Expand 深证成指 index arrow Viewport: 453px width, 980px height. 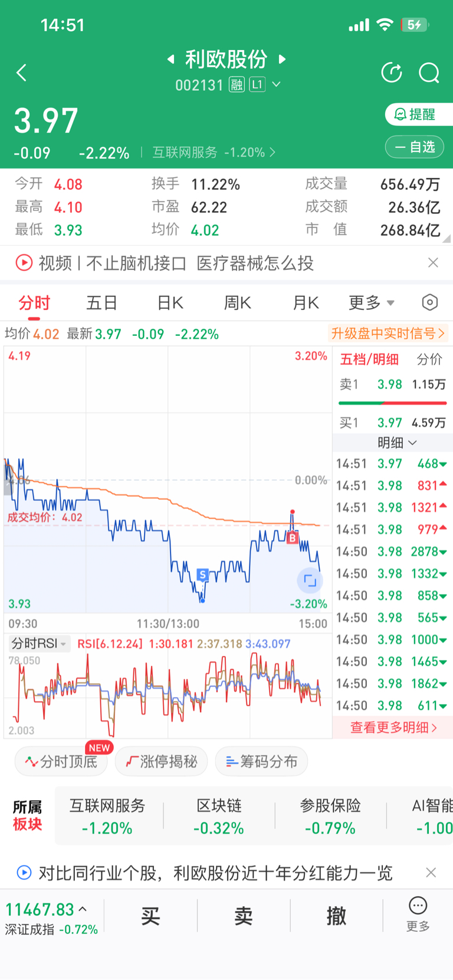click(83, 909)
